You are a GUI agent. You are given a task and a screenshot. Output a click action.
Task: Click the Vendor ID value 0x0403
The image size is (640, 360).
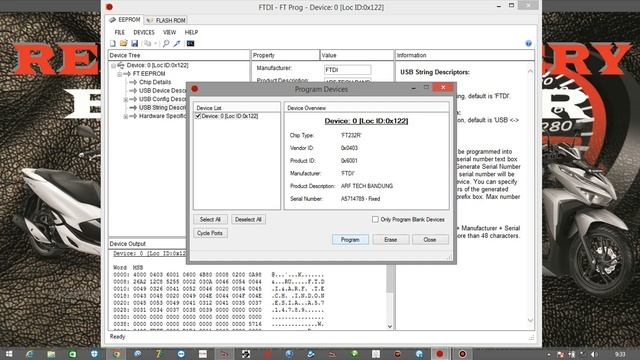click(349, 148)
